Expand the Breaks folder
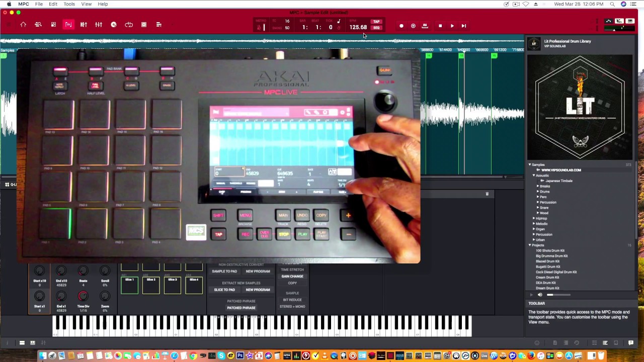 (537, 186)
